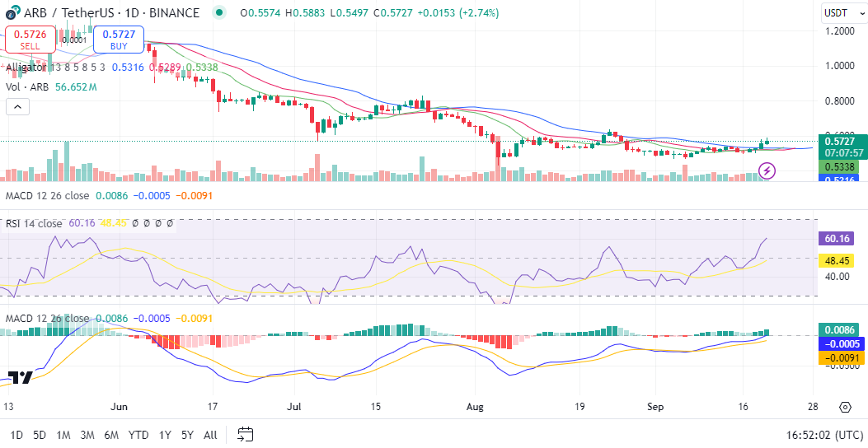Click the 0.8000 price axis label
The width and height of the screenshot is (868, 448).
[838, 102]
